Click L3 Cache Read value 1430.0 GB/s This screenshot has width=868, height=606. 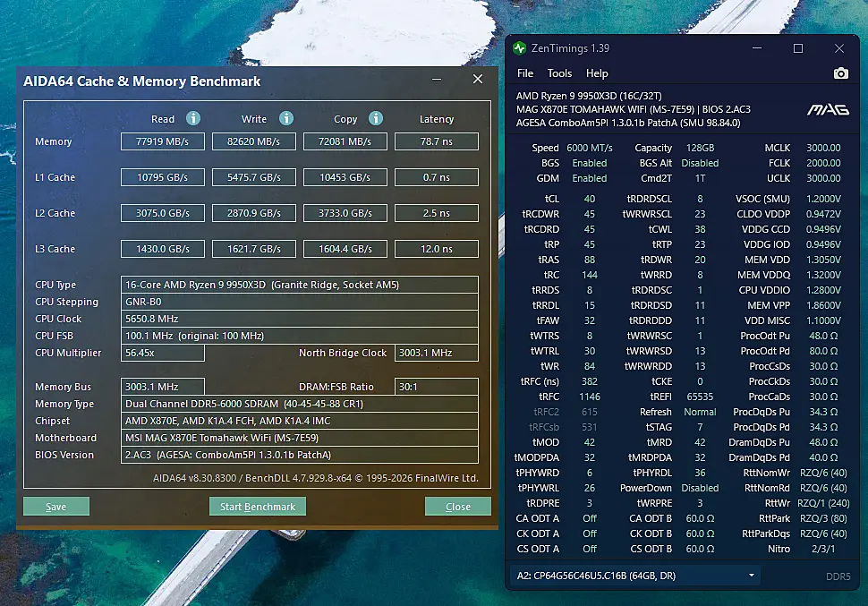163,249
